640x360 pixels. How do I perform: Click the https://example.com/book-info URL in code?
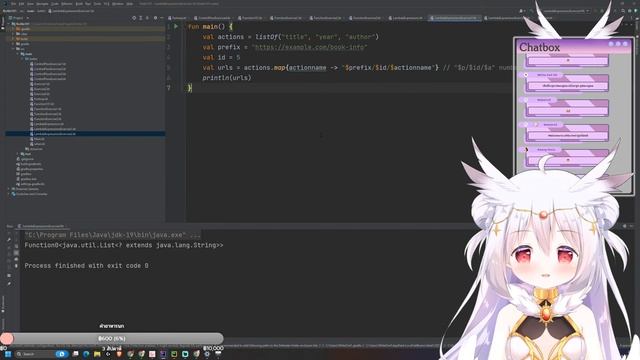[309, 47]
